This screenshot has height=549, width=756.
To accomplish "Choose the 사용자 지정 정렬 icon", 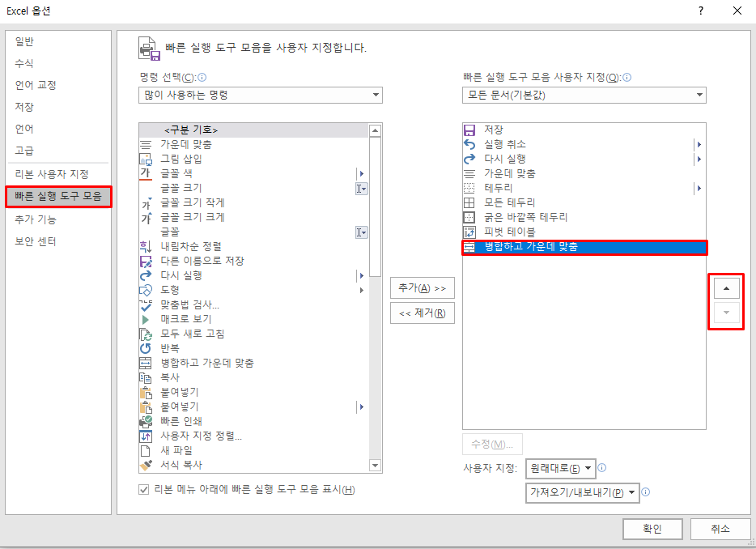I will 146,436.
